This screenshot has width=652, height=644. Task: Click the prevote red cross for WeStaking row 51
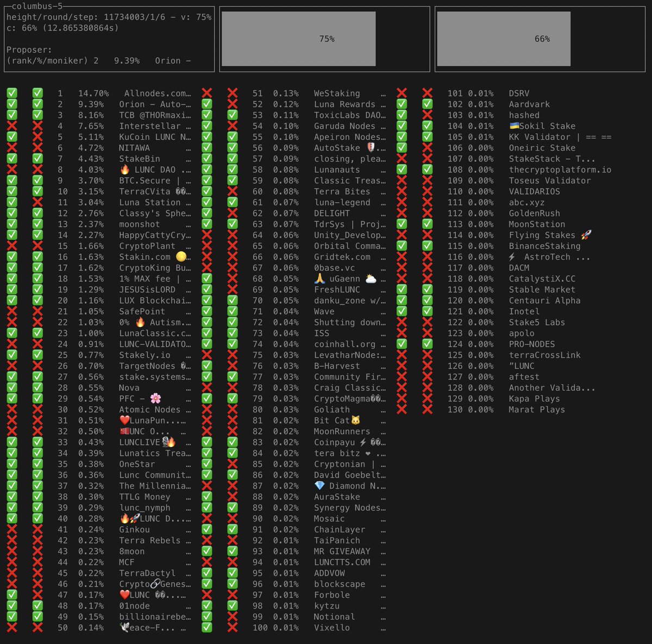[207, 93]
